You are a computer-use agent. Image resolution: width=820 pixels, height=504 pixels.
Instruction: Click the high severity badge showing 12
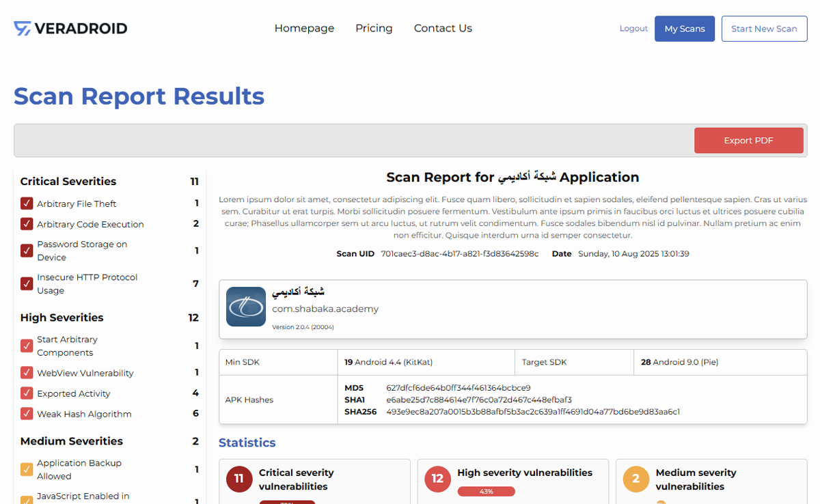437,479
